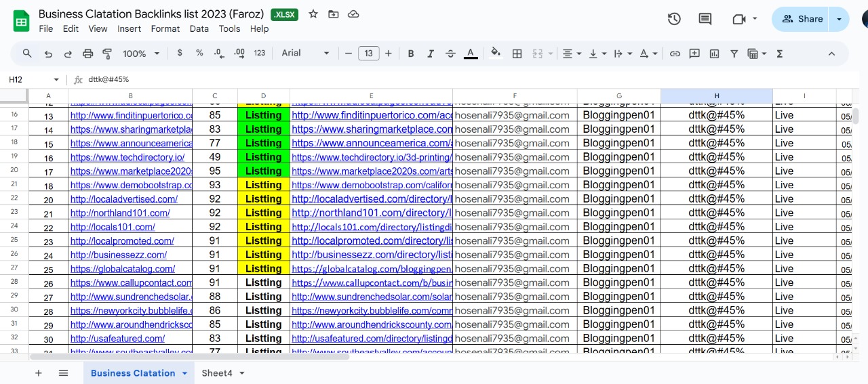Click the insert link icon
Viewport: 868px width, 384px height.
coord(675,54)
